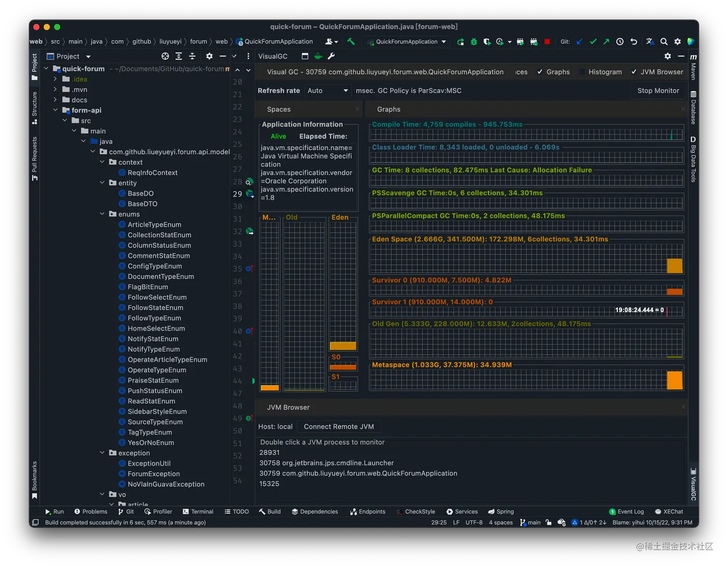Enable the Histogram checkbox
Image resolution: width=728 pixels, height=566 pixels.
(582, 72)
